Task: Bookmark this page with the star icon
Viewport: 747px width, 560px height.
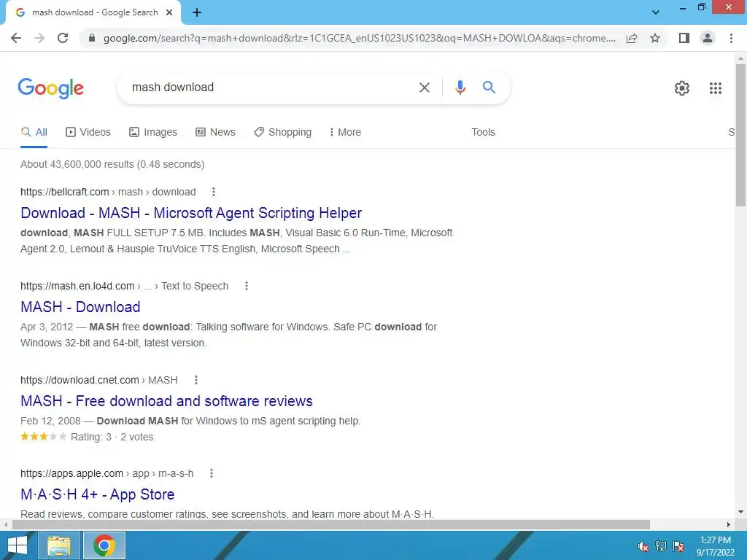Action: (655, 38)
